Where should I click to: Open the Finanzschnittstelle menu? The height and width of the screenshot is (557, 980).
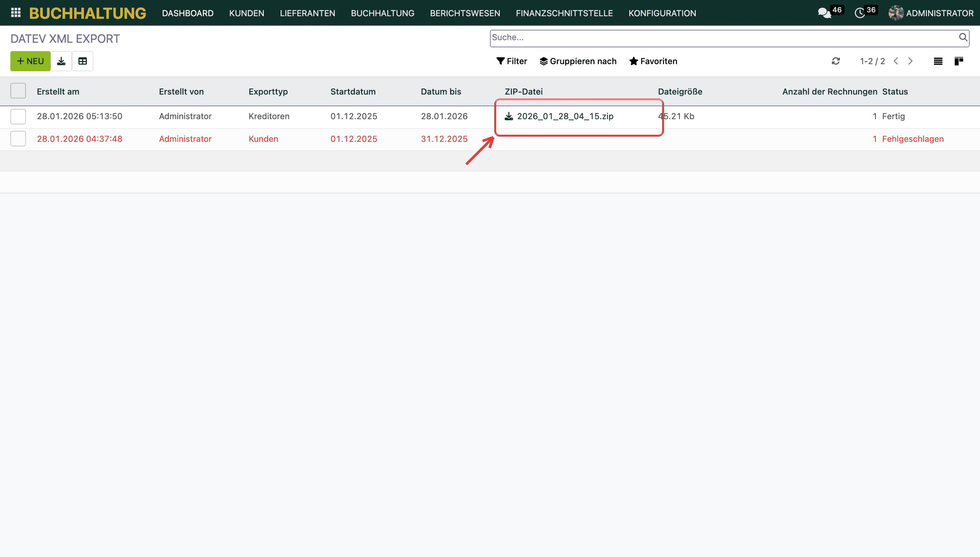point(564,13)
